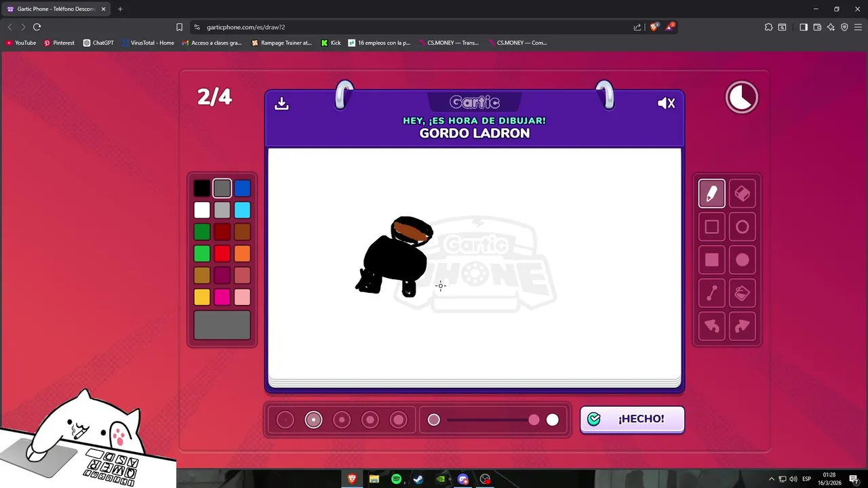Select the second brush size

pos(313,420)
